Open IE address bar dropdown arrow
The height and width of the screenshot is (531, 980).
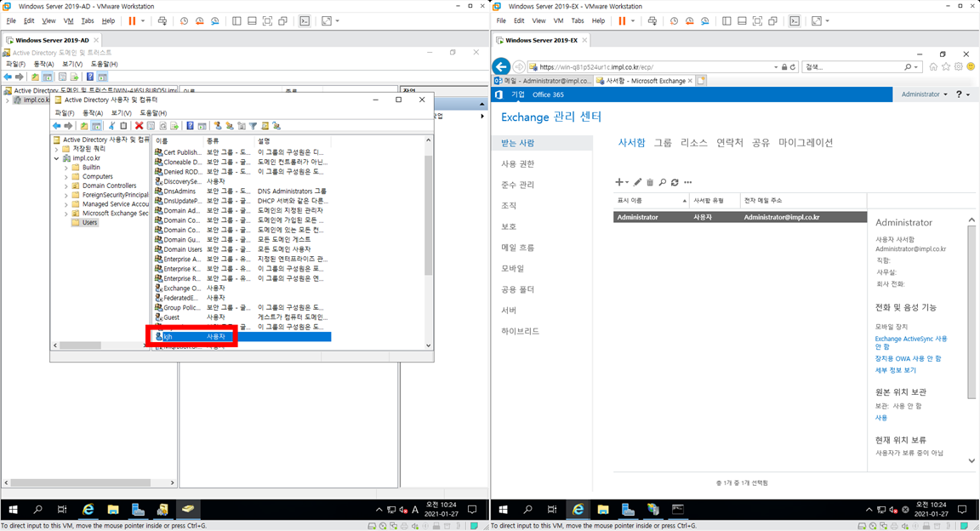(x=776, y=67)
